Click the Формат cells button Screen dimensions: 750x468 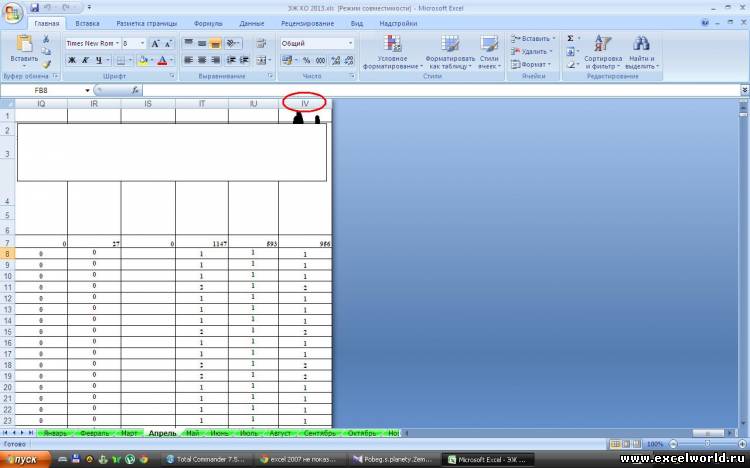pos(533,64)
